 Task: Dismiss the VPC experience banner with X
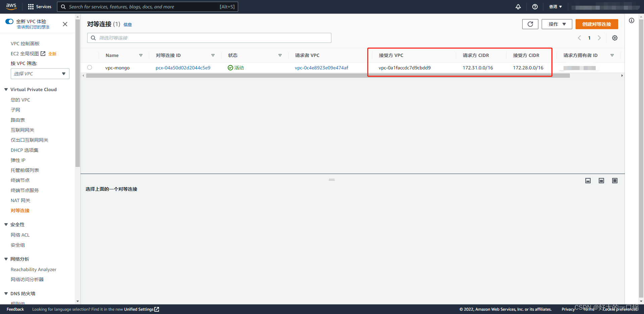[65, 24]
